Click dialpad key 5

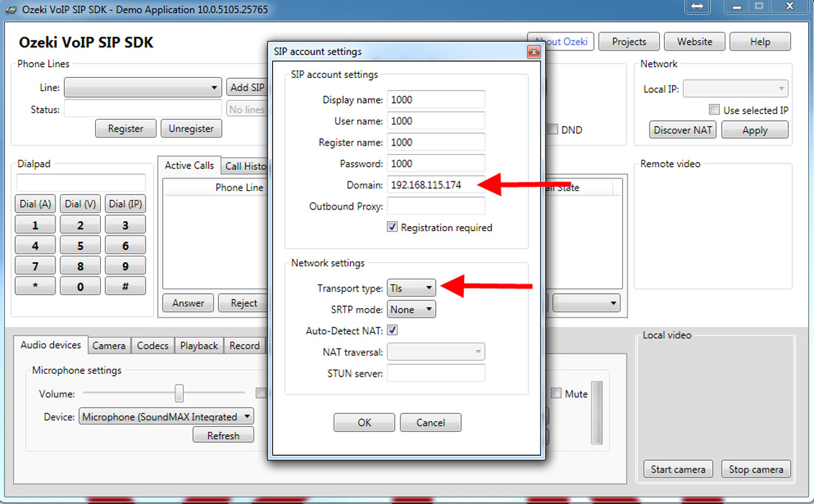[81, 245]
